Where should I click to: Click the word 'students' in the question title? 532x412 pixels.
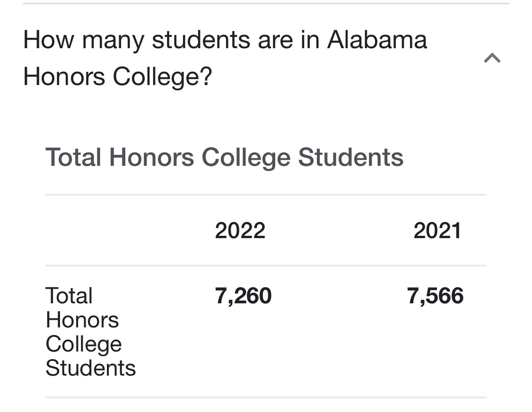click(x=201, y=40)
